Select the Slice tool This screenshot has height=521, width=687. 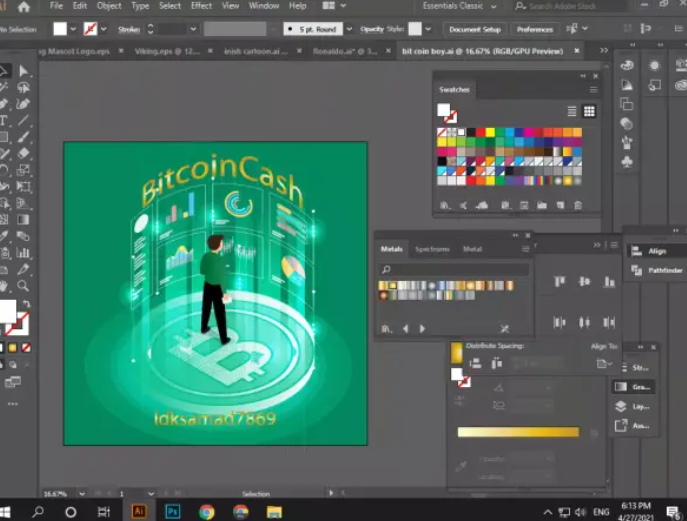tap(23, 269)
